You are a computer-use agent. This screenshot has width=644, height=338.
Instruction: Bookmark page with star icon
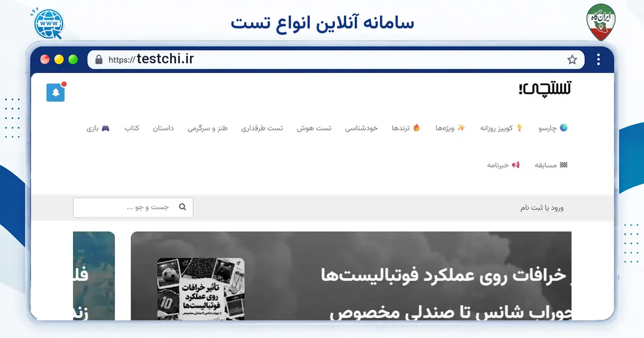572,60
